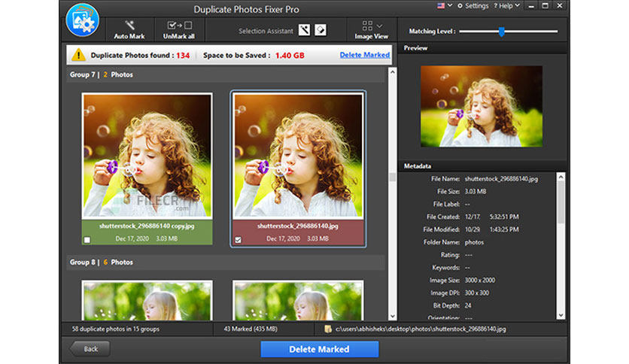
Task: Select the marked shutterstock_296886140.jpg thumbnail
Action: click(298, 156)
